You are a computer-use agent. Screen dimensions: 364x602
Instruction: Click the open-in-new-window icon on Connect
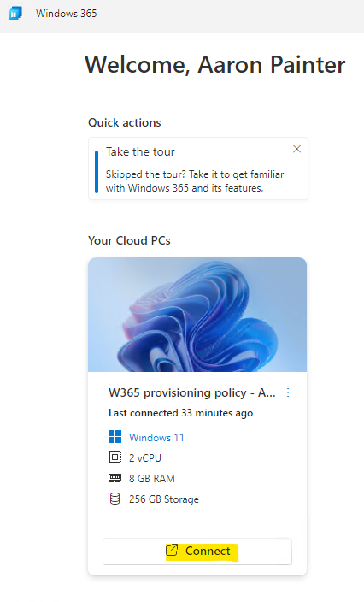[x=172, y=551]
